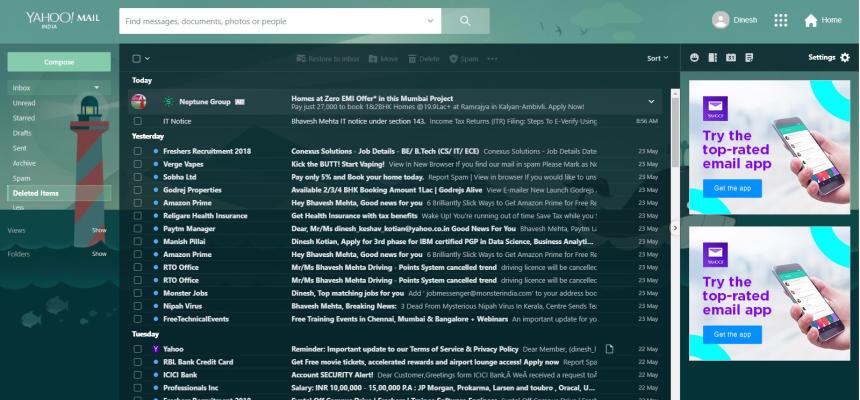Screen dimensions: 860x400
Task: Click the Home house icon
Action: coord(811,20)
